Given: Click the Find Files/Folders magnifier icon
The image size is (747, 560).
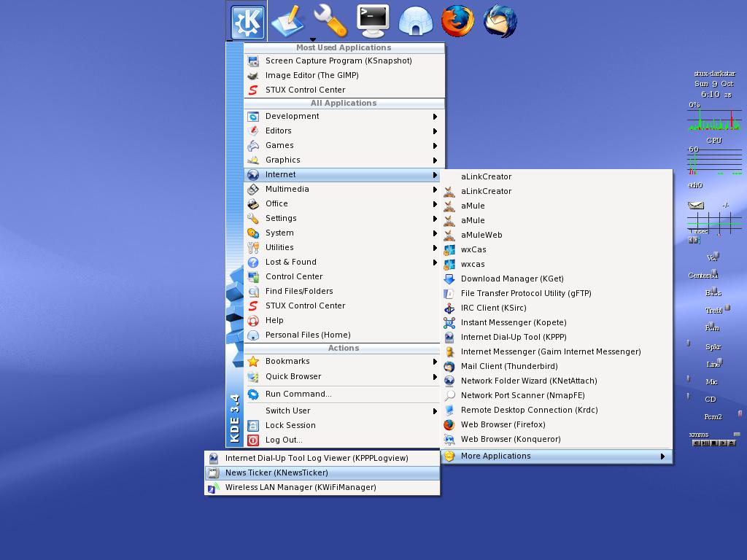Looking at the screenshot, I should click(253, 292).
